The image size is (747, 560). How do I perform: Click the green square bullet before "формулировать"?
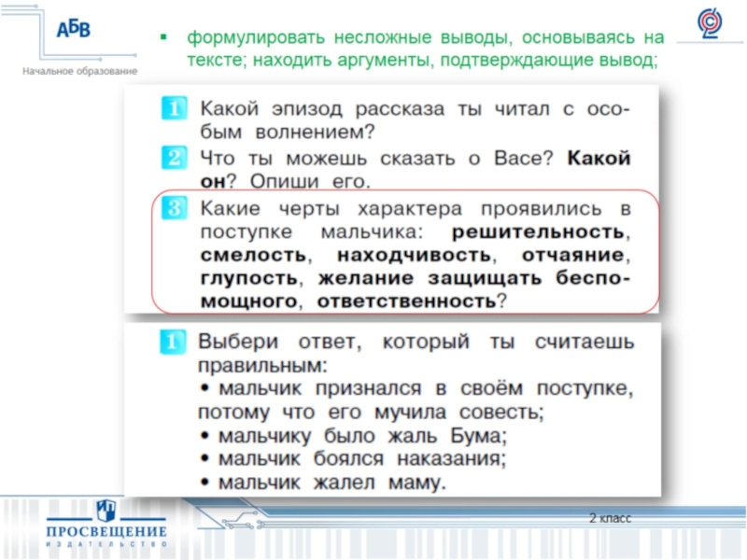(163, 38)
